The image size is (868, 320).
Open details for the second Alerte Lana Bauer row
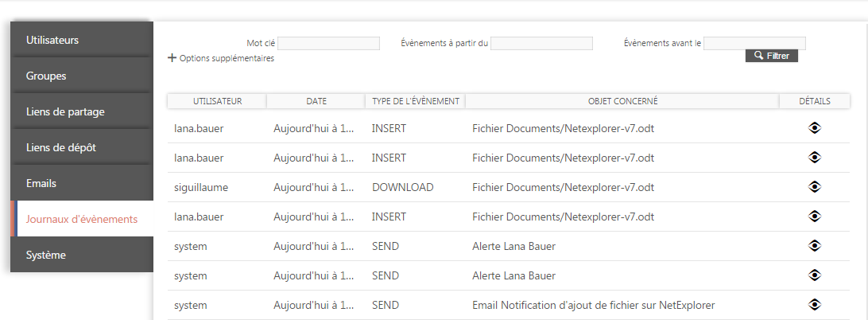[814, 275]
